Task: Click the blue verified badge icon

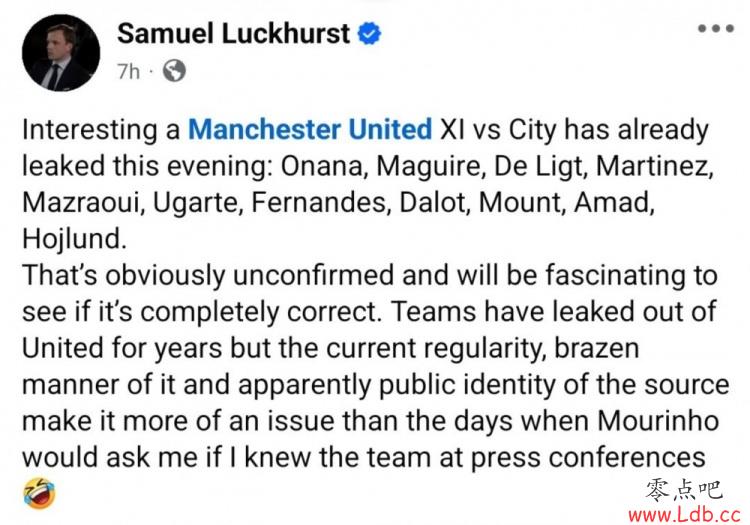Action: click(370, 34)
